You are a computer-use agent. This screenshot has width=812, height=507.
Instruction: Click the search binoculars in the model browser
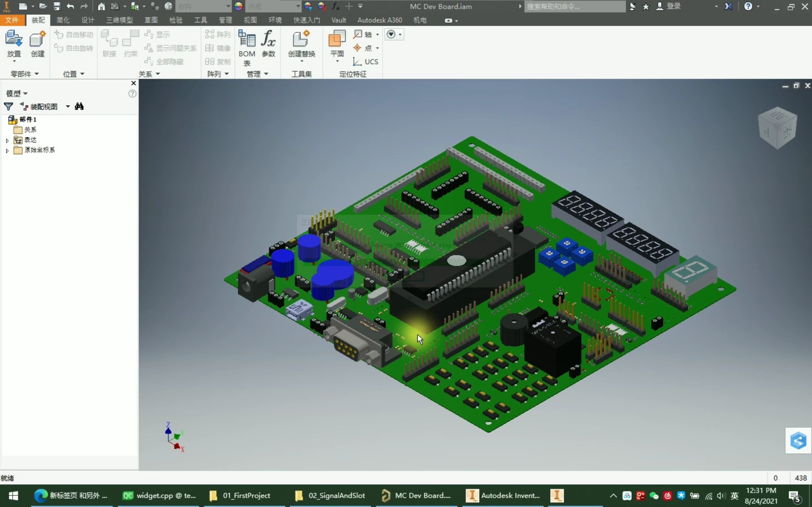[79, 106]
